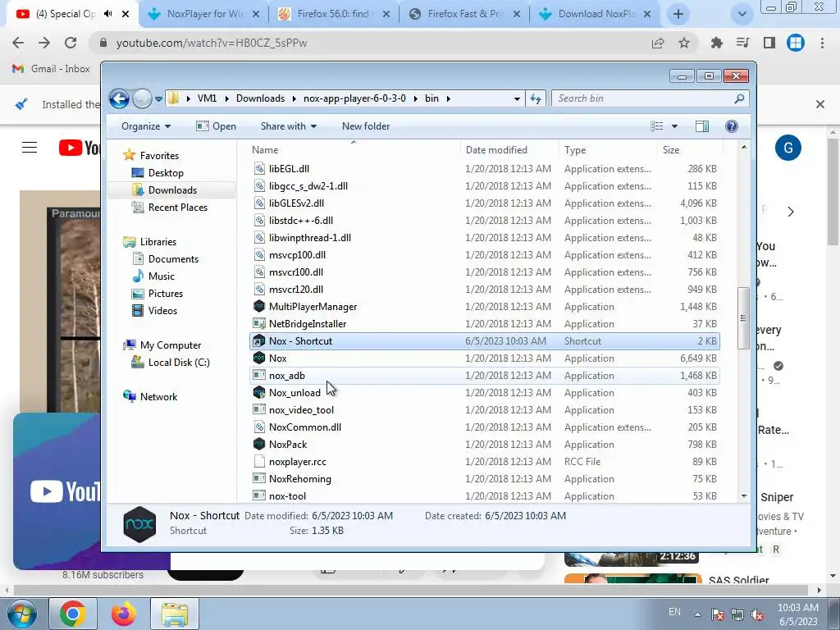Select the nox_adb file row
The image size is (840, 630).
484,376
